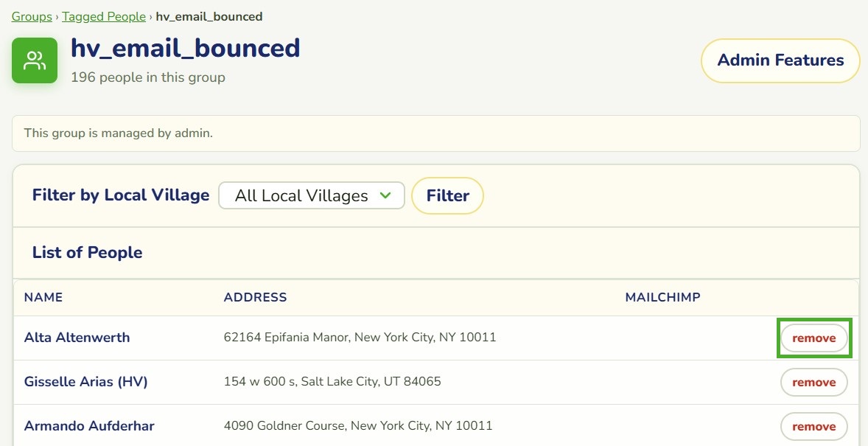Click address 62164 Epifania Manor
This screenshot has height=446, width=868.
[x=360, y=338]
